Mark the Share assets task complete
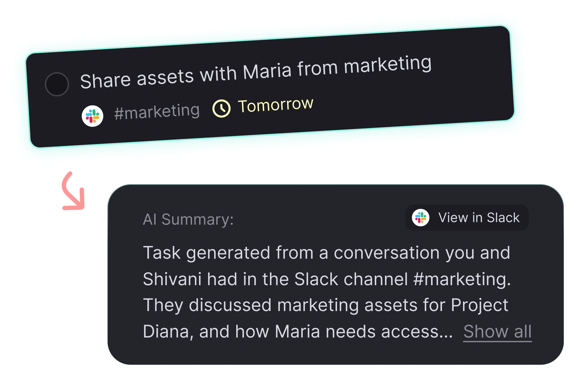The image size is (588, 389). 57,84
